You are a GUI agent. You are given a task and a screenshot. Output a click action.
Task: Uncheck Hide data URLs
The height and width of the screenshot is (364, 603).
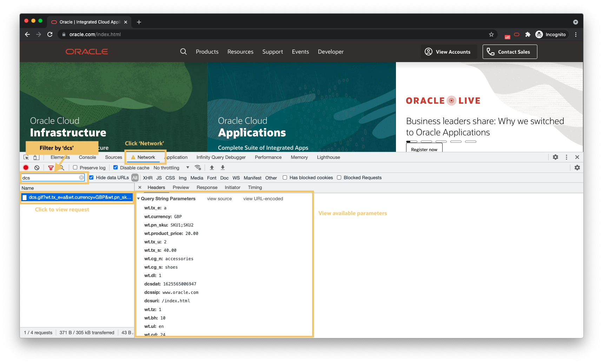(92, 177)
